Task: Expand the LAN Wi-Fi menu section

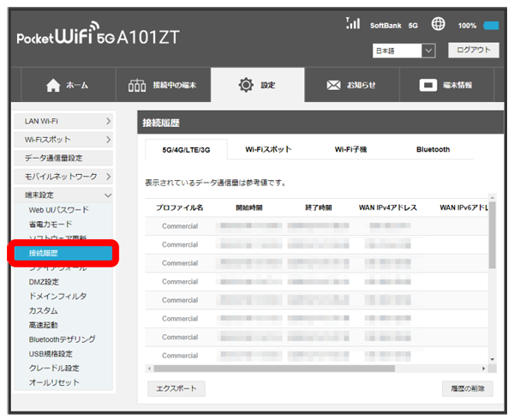Action: [x=63, y=122]
